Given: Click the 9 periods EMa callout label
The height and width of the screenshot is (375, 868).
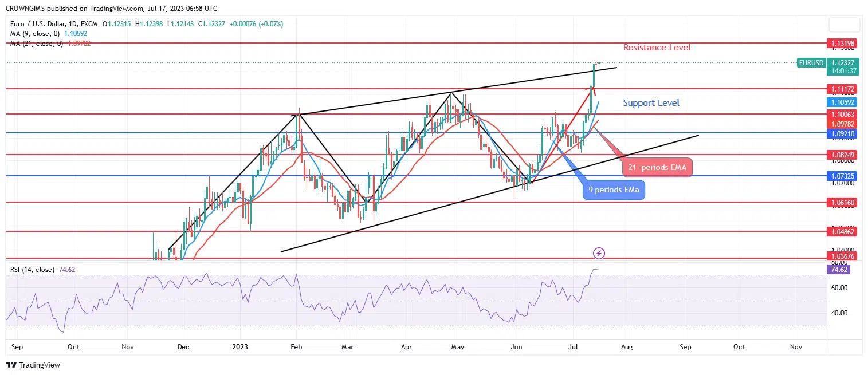Looking at the screenshot, I should tap(614, 190).
